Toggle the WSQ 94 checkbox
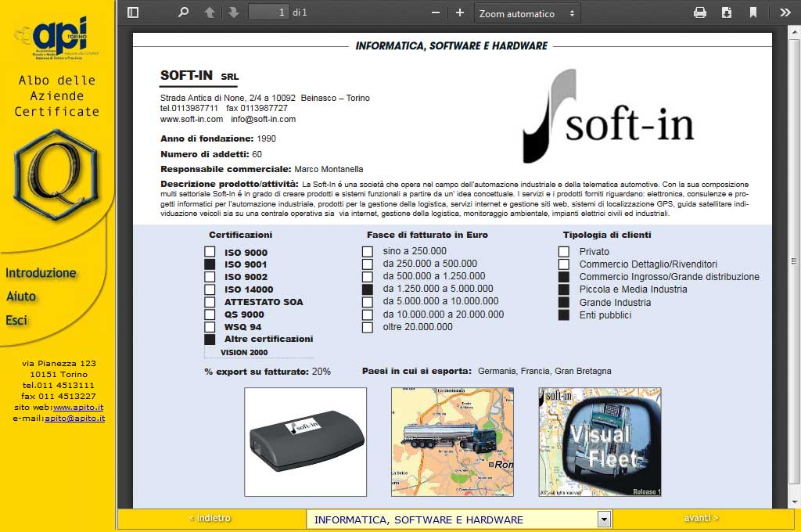Screen dimensions: 801x532 [x=210, y=326]
